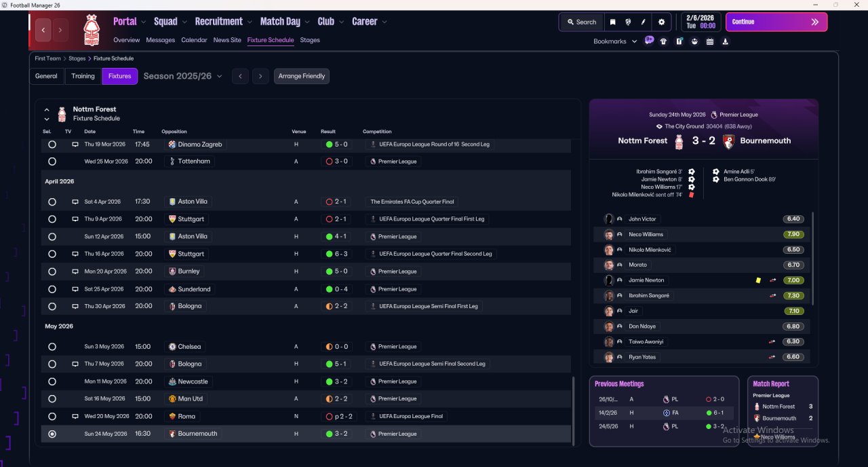This screenshot has height=467, width=868.
Task: Click the exclamation note icon in bookmarks bar
Action: tap(679, 41)
